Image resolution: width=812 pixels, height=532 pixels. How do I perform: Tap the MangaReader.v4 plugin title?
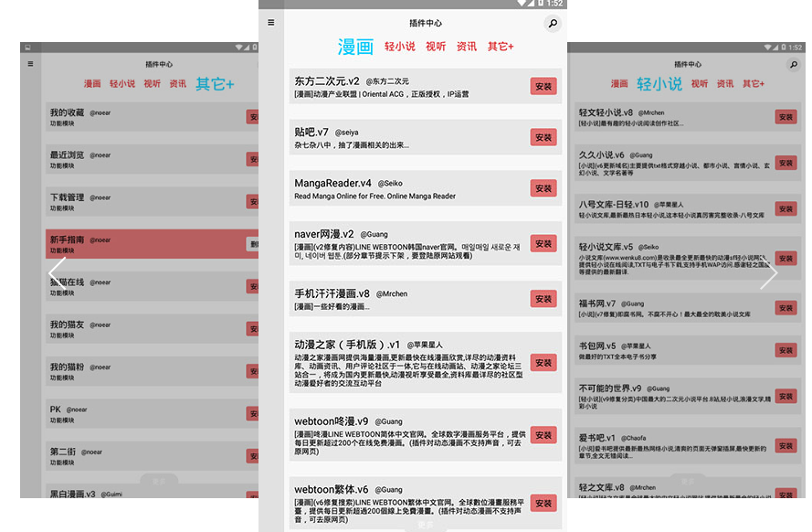click(x=332, y=184)
